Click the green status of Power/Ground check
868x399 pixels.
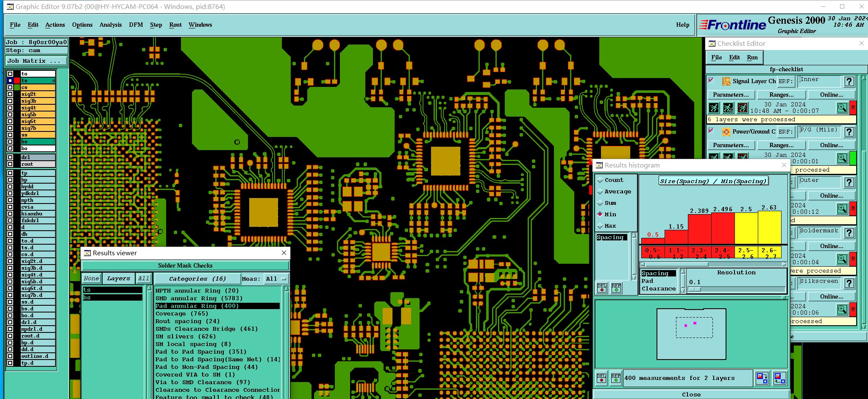[853, 158]
